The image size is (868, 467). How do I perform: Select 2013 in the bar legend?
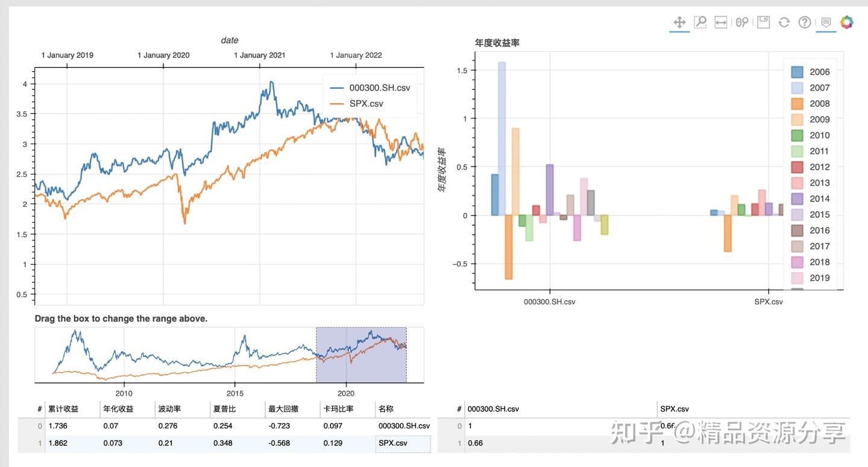(811, 183)
